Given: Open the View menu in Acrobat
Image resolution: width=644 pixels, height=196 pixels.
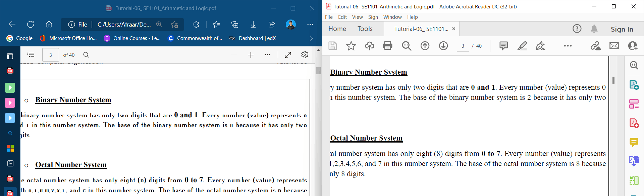Looking at the screenshot, I should coord(357,17).
